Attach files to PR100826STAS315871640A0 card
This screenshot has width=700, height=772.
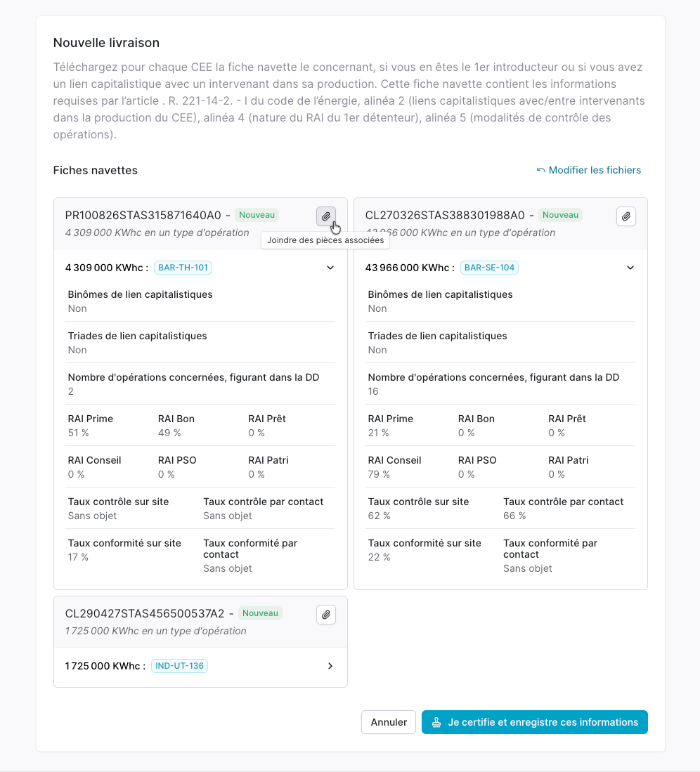pyautogui.click(x=325, y=216)
